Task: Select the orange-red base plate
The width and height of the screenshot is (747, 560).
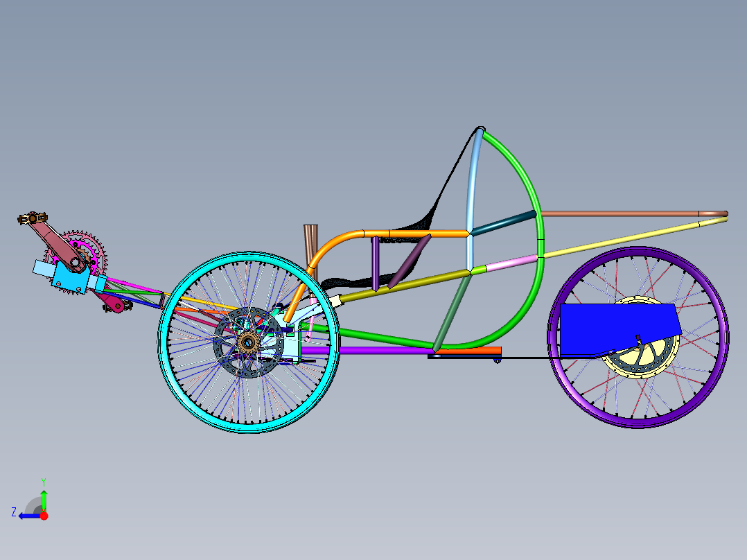Action: pyautogui.click(x=468, y=351)
